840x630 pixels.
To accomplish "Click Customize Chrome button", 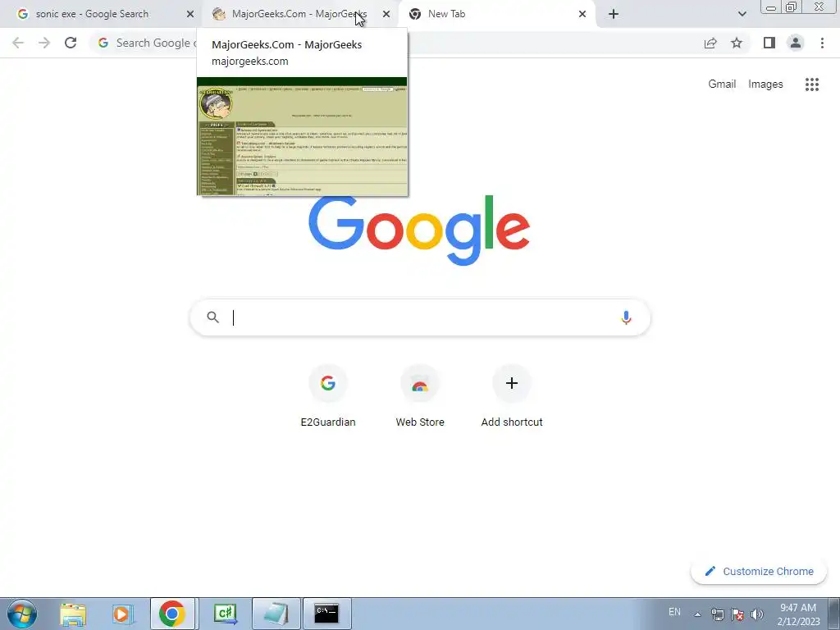I will pyautogui.click(x=759, y=572).
